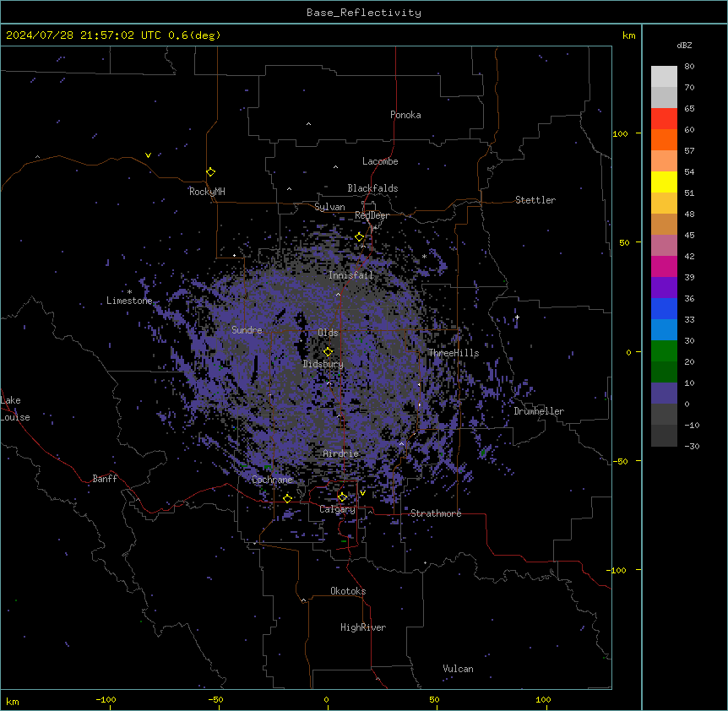Click the ThreeHills label

(x=454, y=353)
